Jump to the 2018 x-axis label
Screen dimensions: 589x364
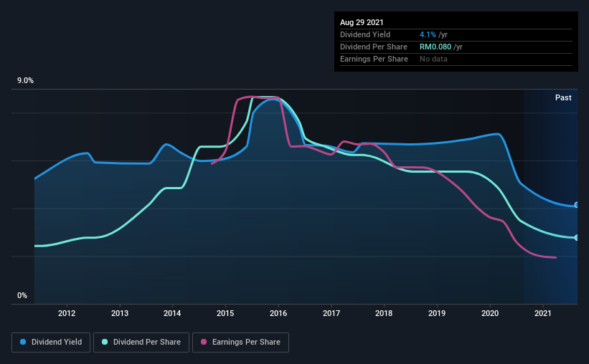coord(384,313)
